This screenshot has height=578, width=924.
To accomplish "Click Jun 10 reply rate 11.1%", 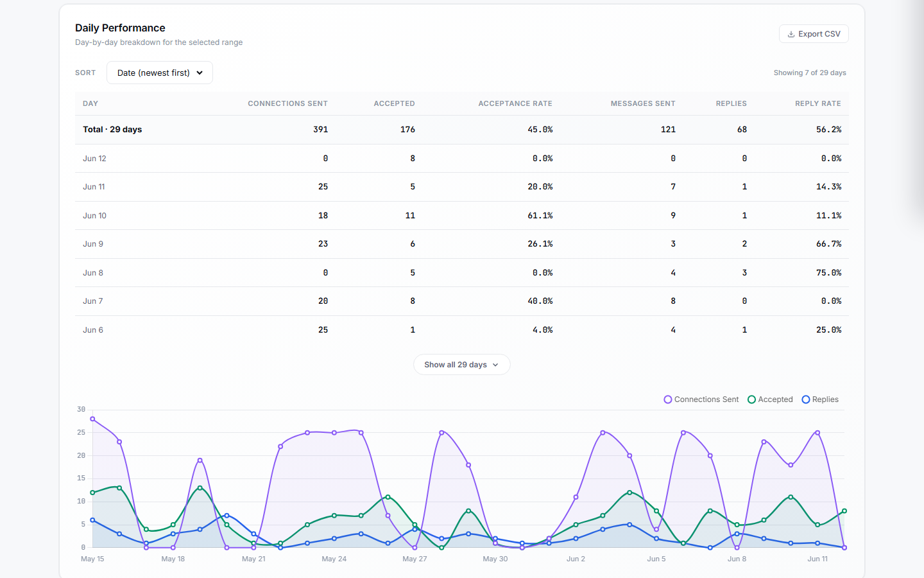I will pos(829,216).
